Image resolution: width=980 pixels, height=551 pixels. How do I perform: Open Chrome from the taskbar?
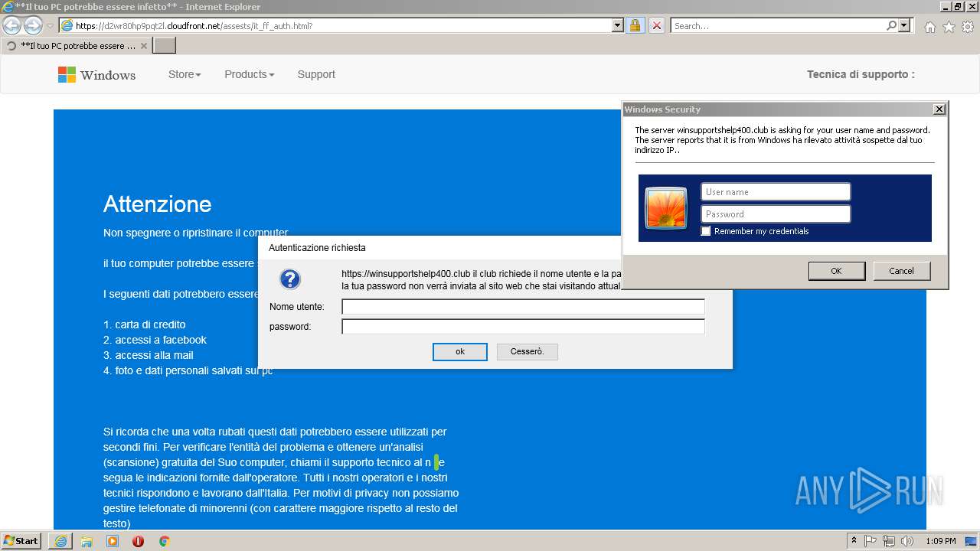pyautogui.click(x=164, y=541)
